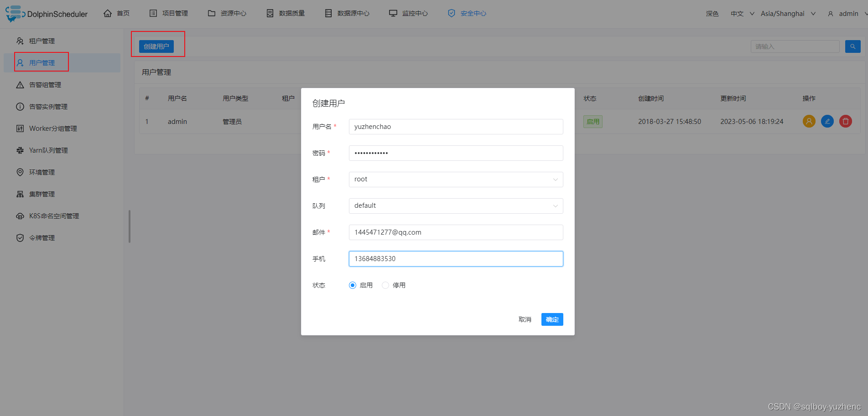The width and height of the screenshot is (868, 416).
Task: Click the security center shield icon
Action: pyautogui.click(x=452, y=13)
